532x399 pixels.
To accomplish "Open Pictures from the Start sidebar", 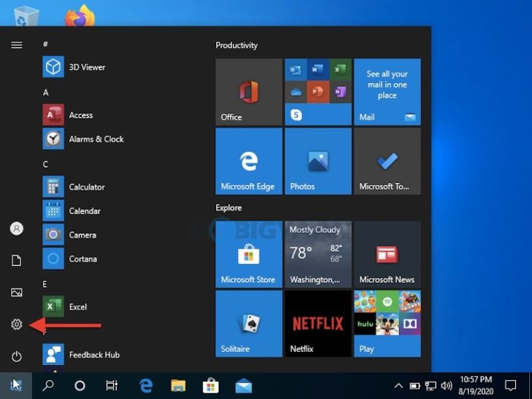I will 17,292.
